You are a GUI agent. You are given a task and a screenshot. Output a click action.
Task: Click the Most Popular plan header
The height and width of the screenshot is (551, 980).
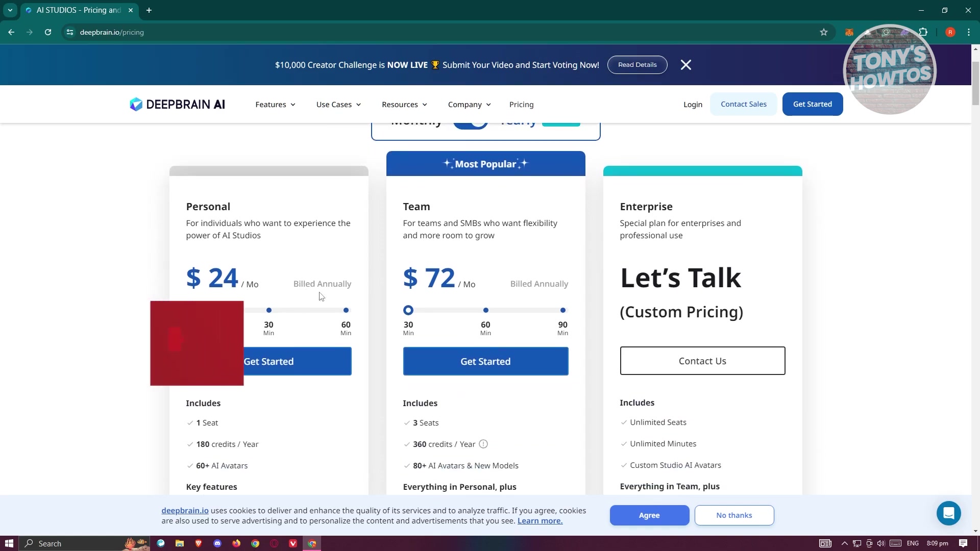coord(485,164)
